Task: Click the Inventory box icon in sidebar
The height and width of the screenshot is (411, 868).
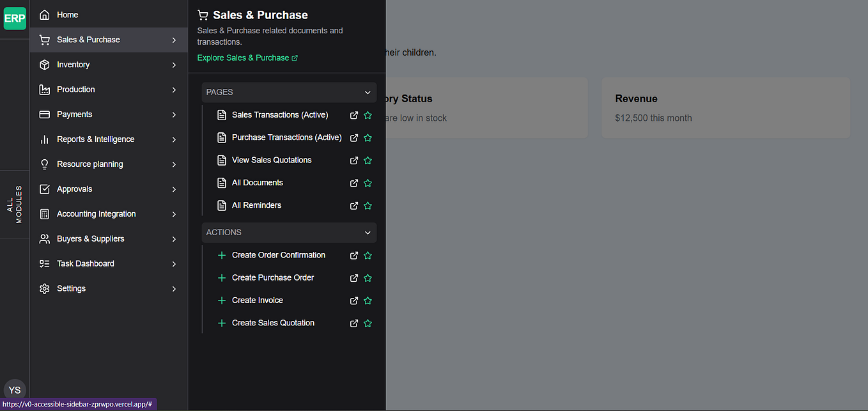Action: point(44,65)
